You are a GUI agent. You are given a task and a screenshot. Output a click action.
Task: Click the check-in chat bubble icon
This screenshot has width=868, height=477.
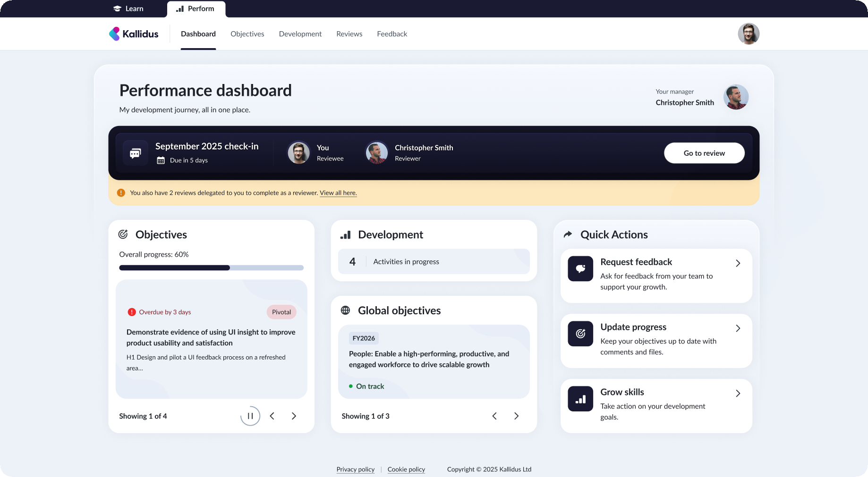click(136, 153)
